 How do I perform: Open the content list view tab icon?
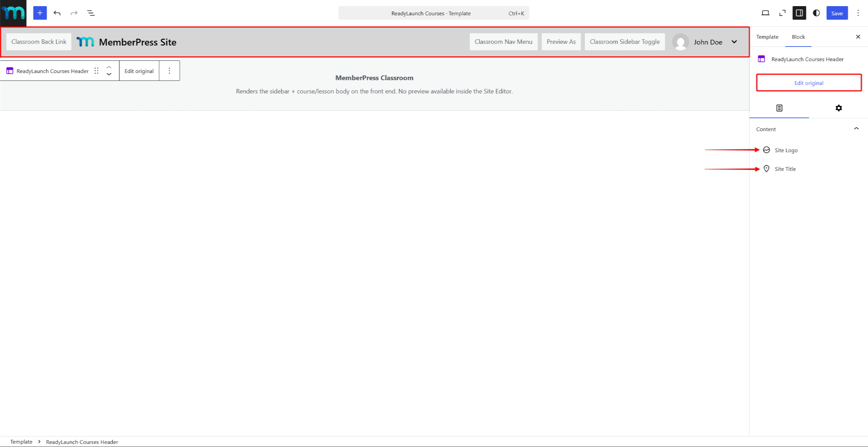pyautogui.click(x=779, y=108)
